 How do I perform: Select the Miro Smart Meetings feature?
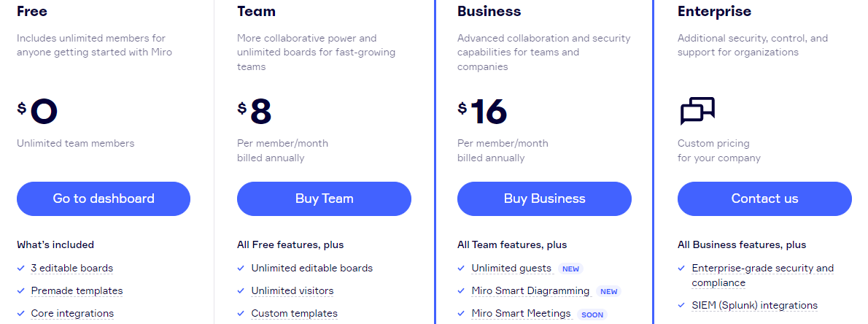pyautogui.click(x=521, y=314)
